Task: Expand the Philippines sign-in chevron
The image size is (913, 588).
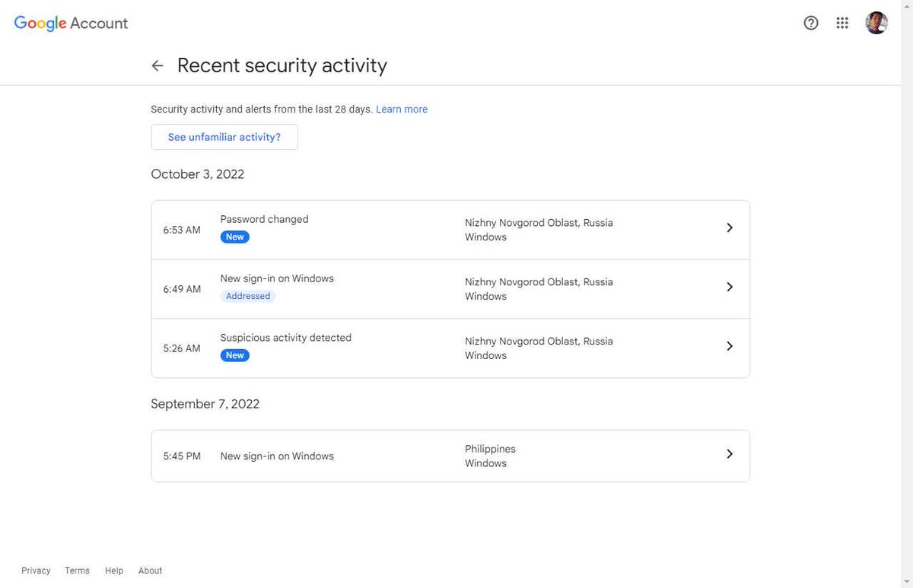Action: [x=730, y=453]
